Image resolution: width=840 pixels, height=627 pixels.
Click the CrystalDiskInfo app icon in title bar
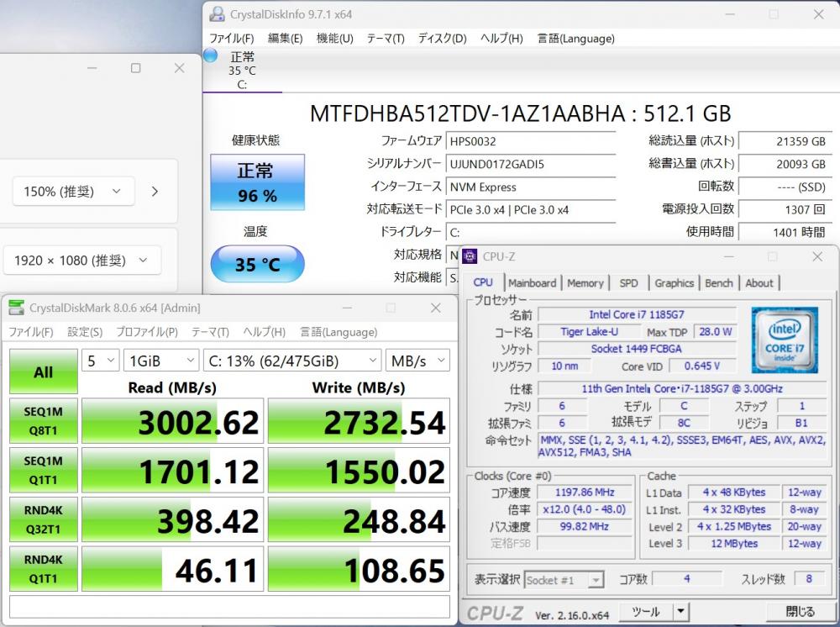(217, 14)
